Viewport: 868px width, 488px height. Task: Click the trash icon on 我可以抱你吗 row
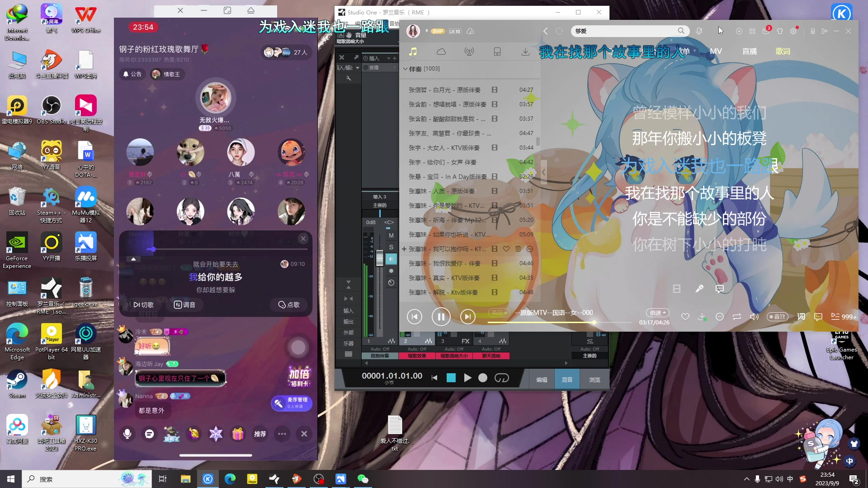(518, 249)
